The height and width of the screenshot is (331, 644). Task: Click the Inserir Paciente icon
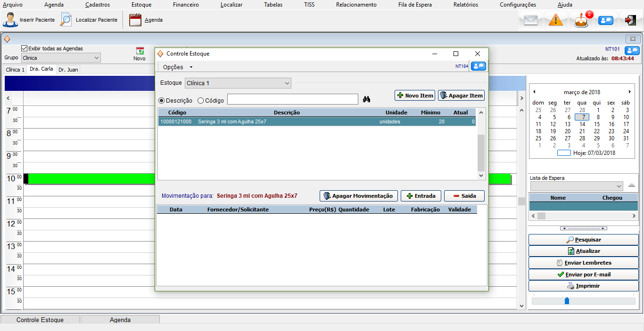[x=10, y=20]
